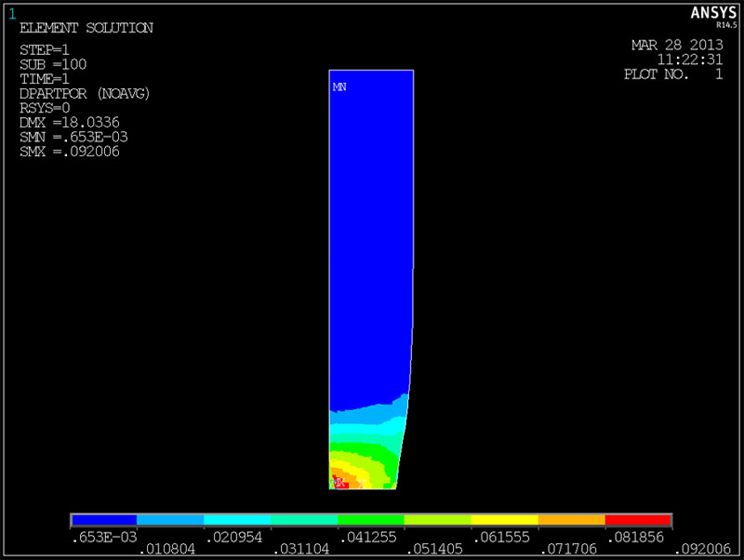Click the window number 1 in the corner

click(x=12, y=14)
